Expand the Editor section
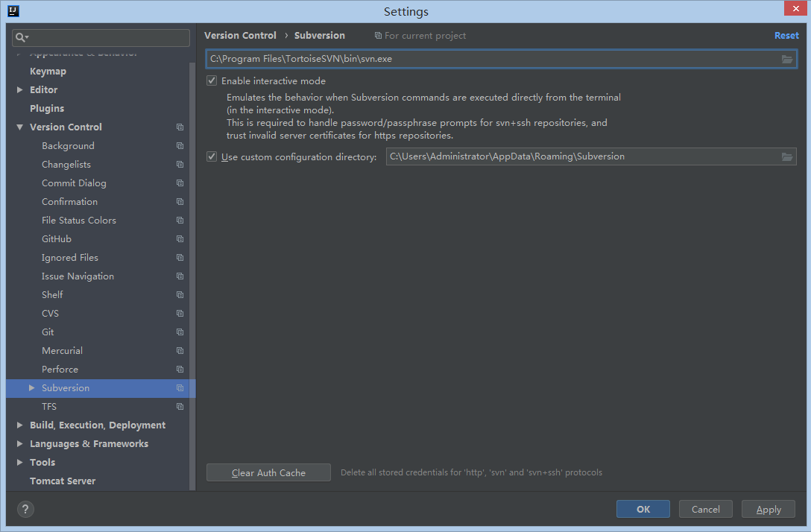The image size is (811, 532). [x=19, y=89]
